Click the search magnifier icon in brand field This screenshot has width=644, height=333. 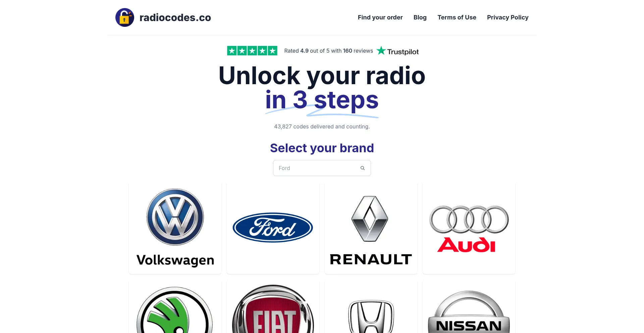coord(363,168)
